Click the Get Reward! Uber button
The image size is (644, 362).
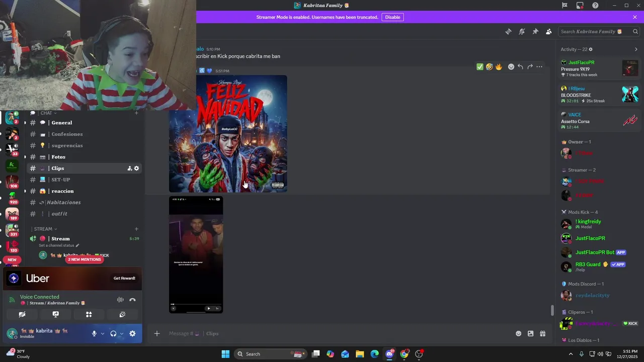(x=124, y=278)
